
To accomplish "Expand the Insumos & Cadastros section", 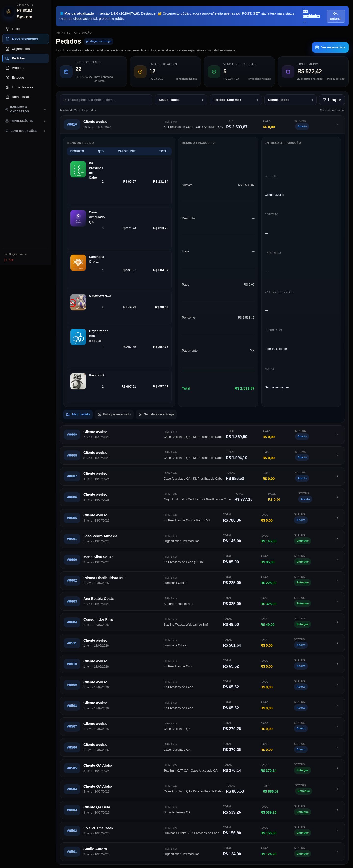I will [25, 109].
